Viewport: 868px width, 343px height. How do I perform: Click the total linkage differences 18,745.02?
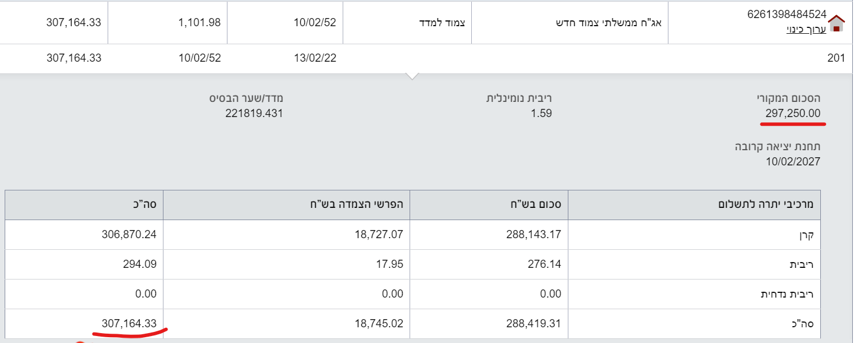click(379, 323)
